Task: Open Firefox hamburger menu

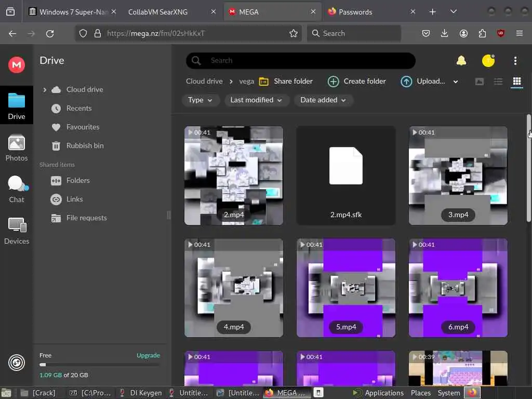Action: [519, 33]
